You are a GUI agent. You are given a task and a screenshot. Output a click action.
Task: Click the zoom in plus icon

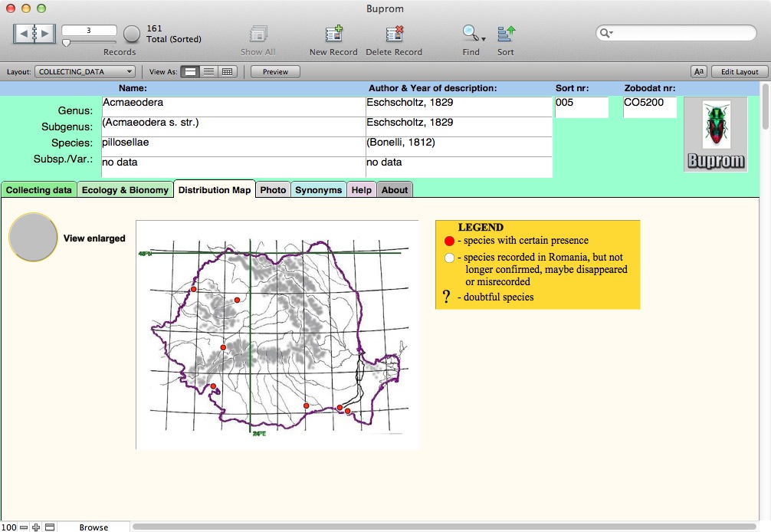[36, 527]
